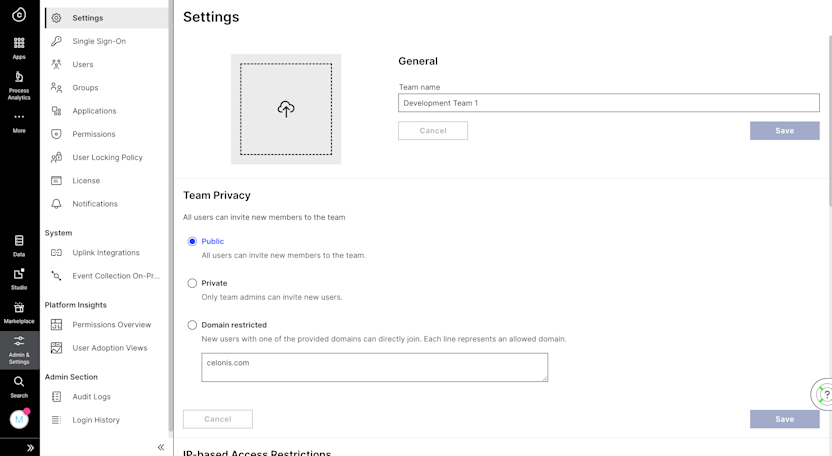Screen dimensions: 832x456
Task: Click the Celonis logo icon
Action: click(19, 14)
